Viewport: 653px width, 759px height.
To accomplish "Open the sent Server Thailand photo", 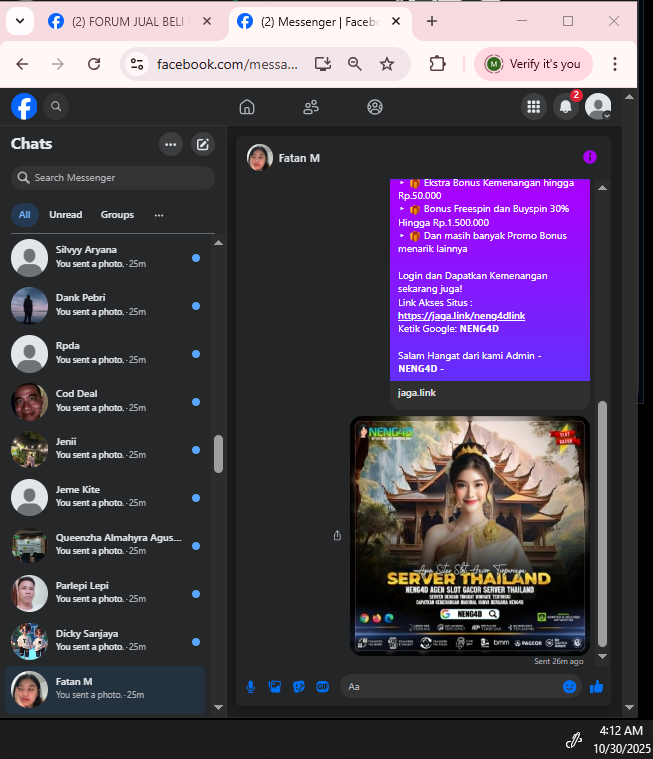I will click(470, 536).
